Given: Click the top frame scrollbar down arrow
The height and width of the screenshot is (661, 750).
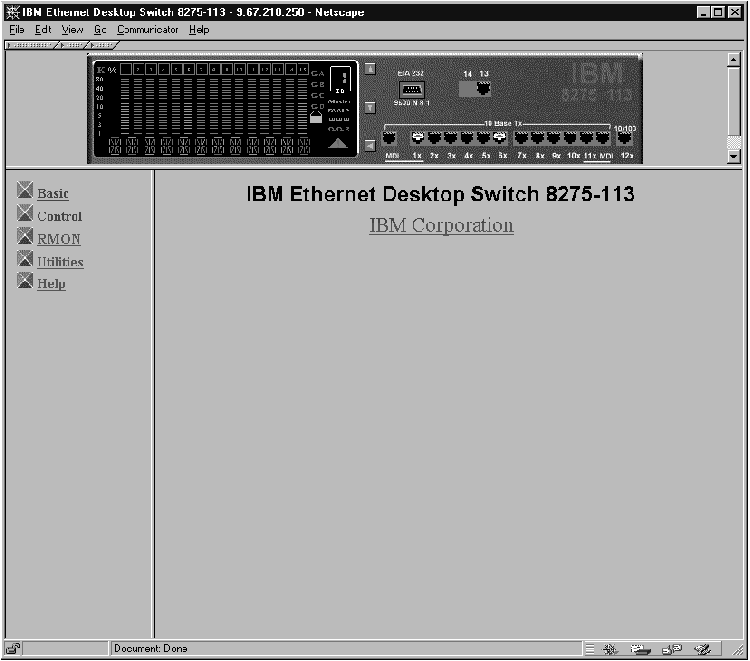Looking at the screenshot, I should 734,157.
